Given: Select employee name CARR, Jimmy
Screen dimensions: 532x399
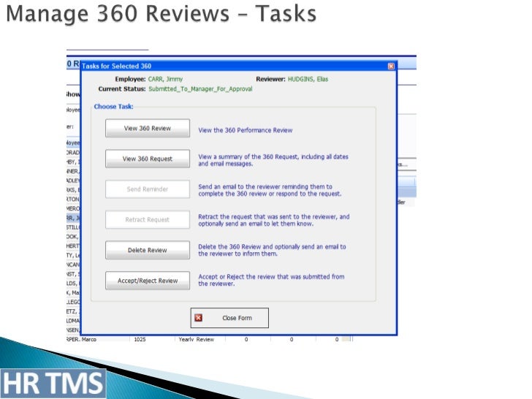Looking at the screenshot, I should coord(165,79).
